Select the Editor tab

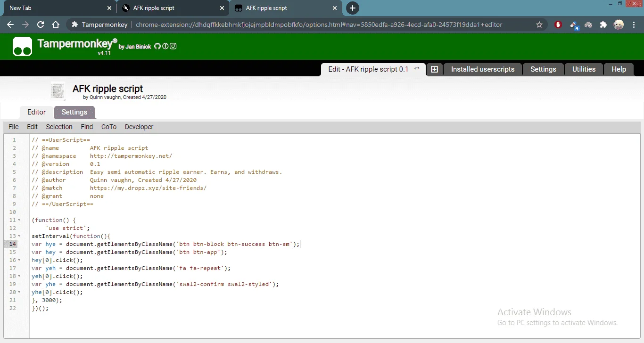click(36, 112)
